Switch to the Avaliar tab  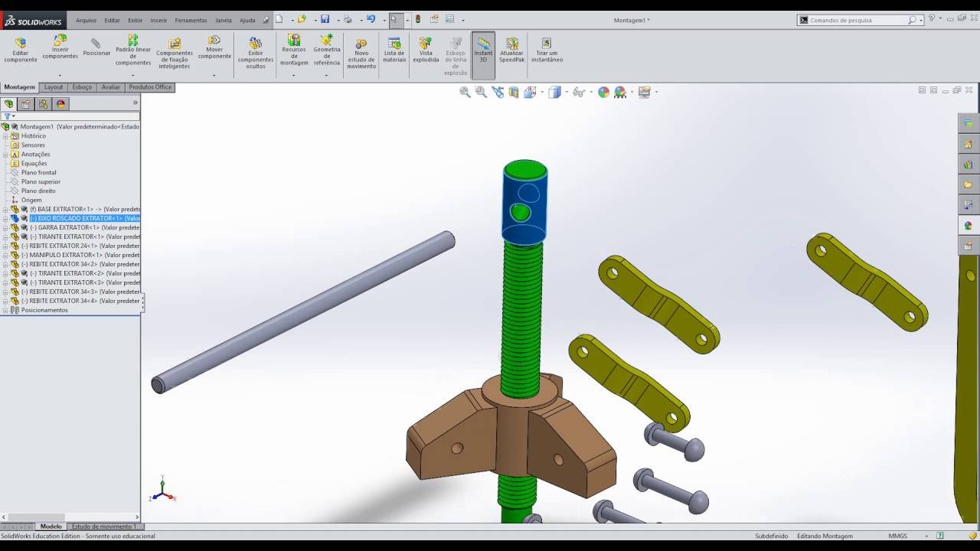[x=110, y=87]
